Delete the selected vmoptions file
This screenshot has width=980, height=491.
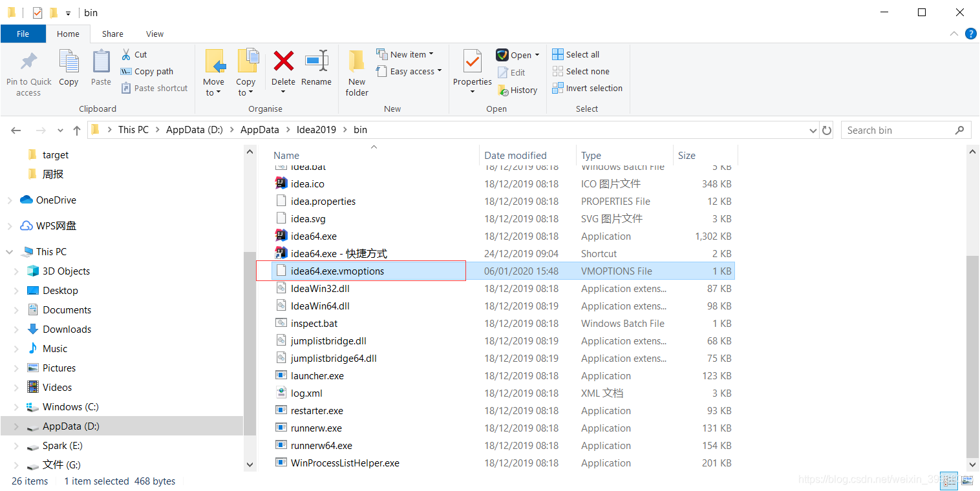coord(283,71)
